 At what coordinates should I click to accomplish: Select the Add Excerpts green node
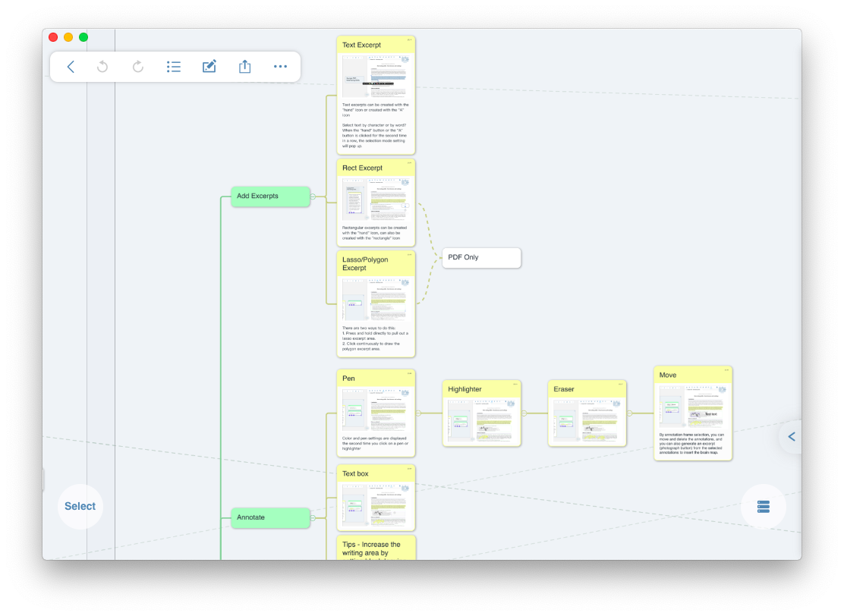(x=270, y=196)
